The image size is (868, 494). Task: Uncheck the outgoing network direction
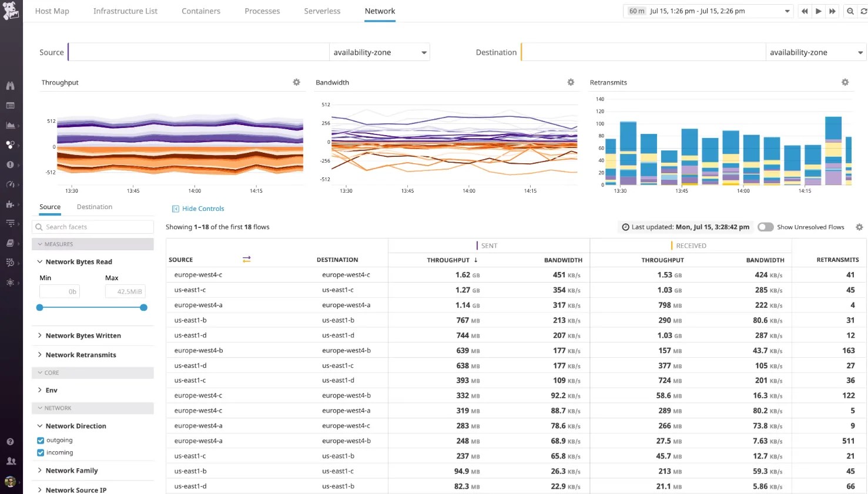coord(39,440)
